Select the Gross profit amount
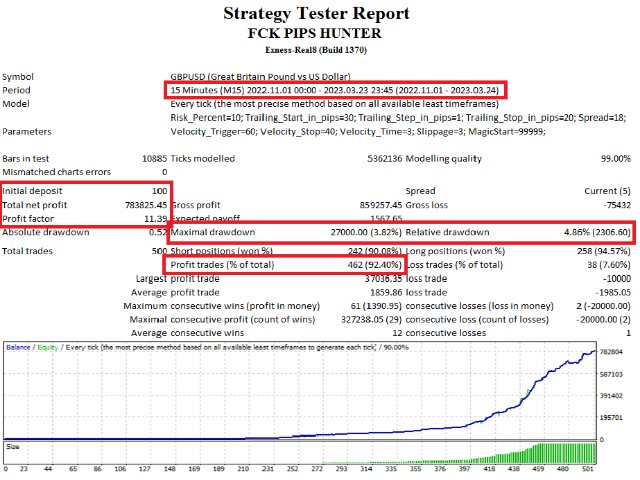Viewport: 640px width, 480px height. 374,204
